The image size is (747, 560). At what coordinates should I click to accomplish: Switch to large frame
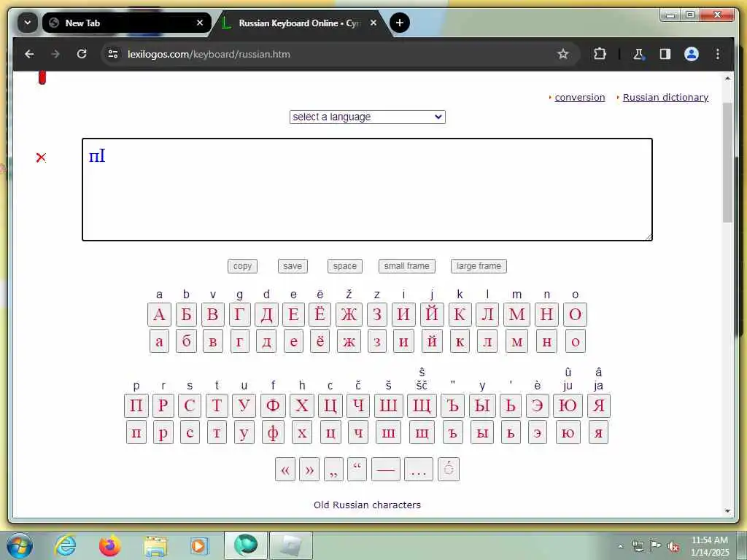coord(479,266)
